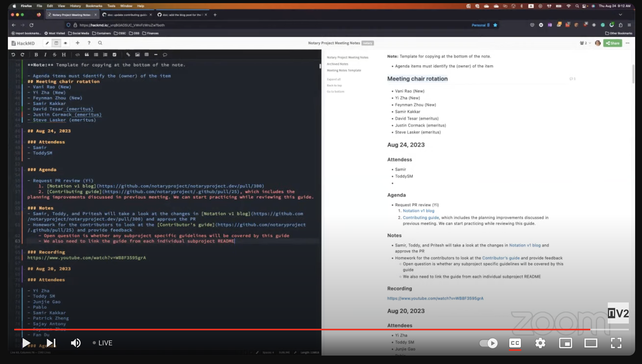Open video player settings gear
This screenshot has width=642, height=364.
point(540,343)
